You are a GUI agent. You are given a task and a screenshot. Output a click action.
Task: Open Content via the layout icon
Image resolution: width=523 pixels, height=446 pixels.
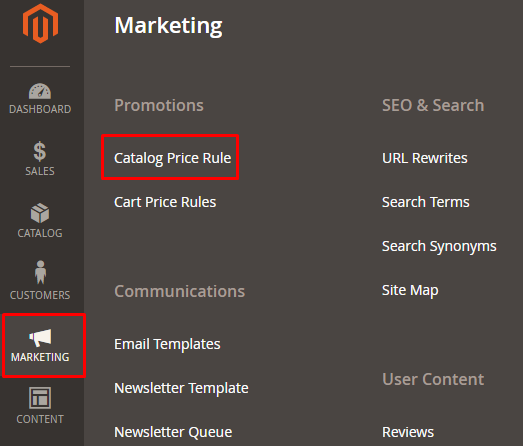[x=40, y=398]
